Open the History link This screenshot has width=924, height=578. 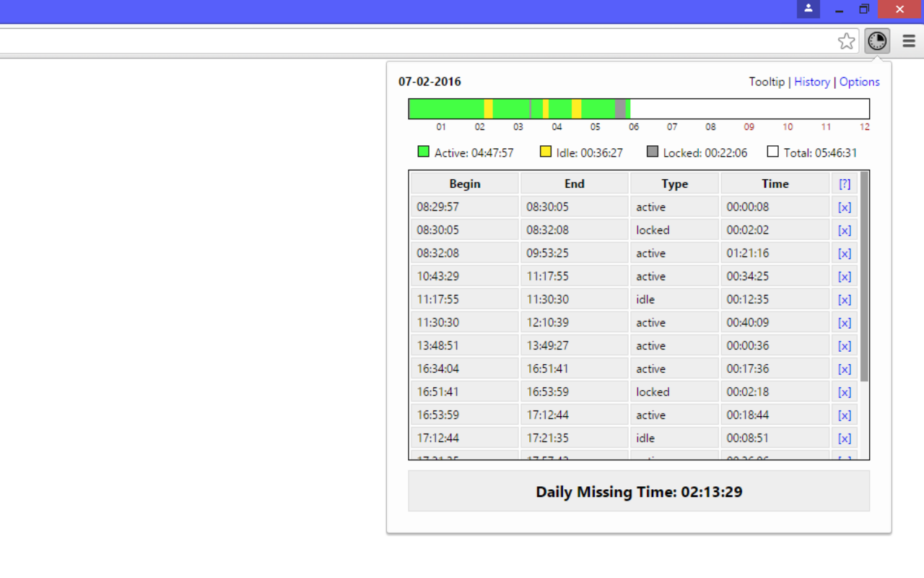click(x=812, y=82)
